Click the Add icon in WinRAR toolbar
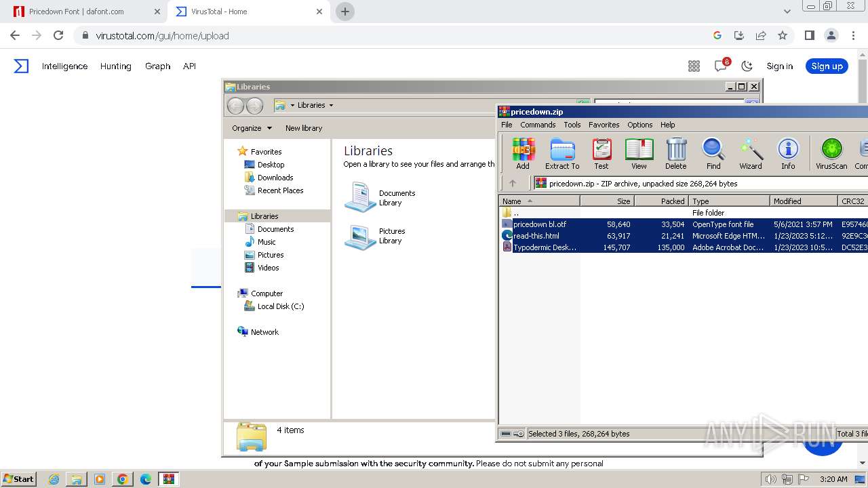The width and height of the screenshot is (868, 488). click(523, 153)
